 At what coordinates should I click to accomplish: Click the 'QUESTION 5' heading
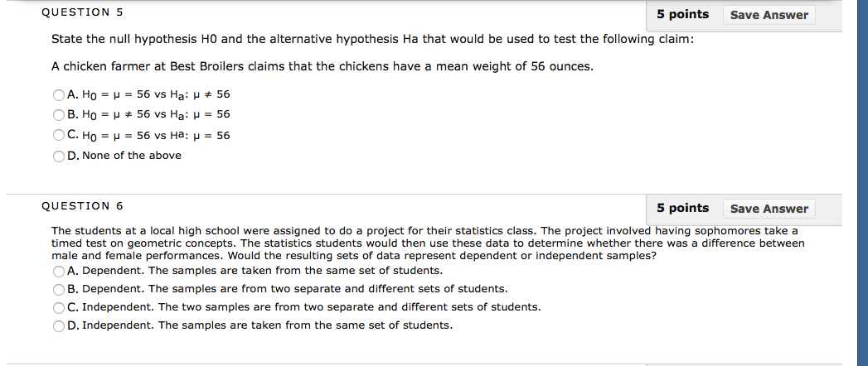82,12
